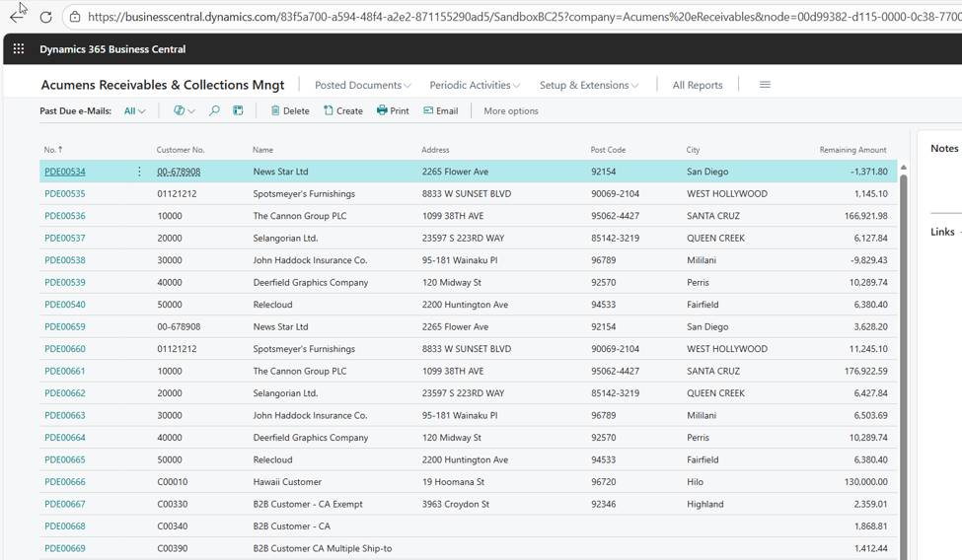The image size is (962, 560).
Task: Open record PDE00666
Action: tap(65, 482)
